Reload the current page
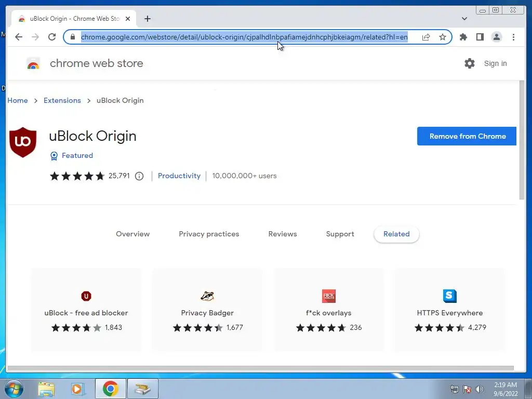The height and width of the screenshot is (399, 532). [x=52, y=37]
